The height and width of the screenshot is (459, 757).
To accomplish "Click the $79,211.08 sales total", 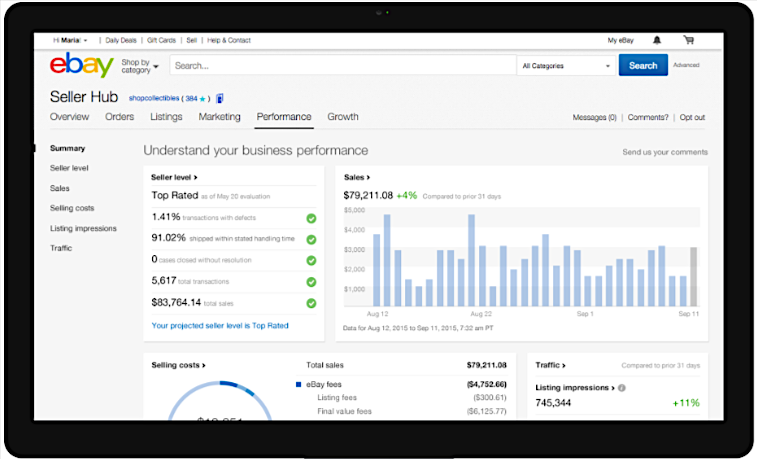I will (368, 195).
